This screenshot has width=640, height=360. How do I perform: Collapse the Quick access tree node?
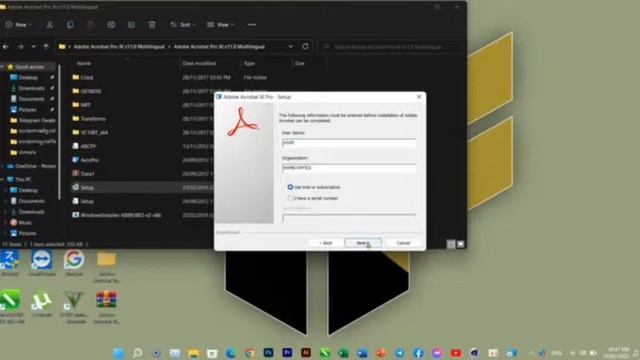click(2, 67)
